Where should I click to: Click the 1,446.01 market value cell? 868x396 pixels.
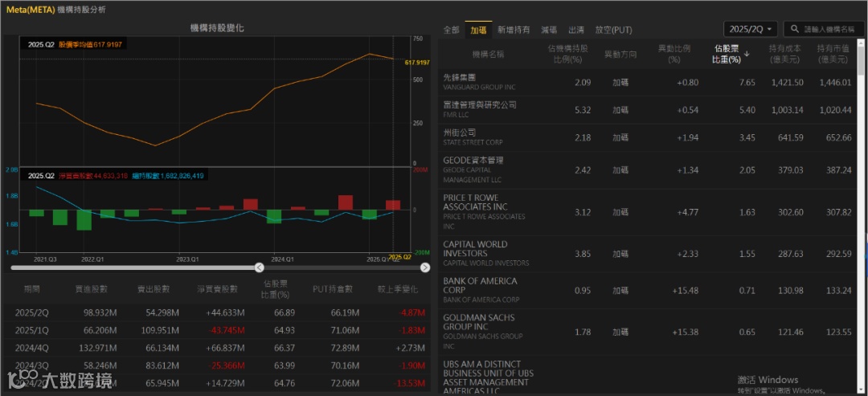pyautogui.click(x=835, y=83)
